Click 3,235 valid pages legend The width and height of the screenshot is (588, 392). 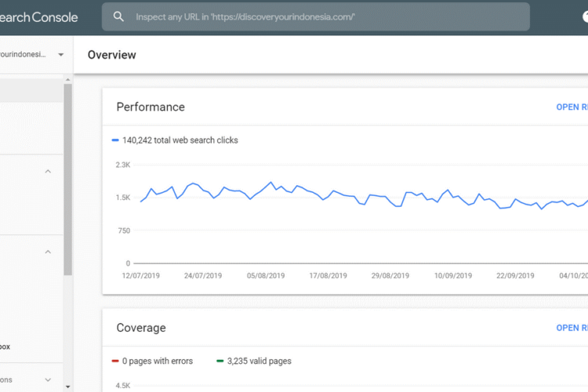pos(254,361)
